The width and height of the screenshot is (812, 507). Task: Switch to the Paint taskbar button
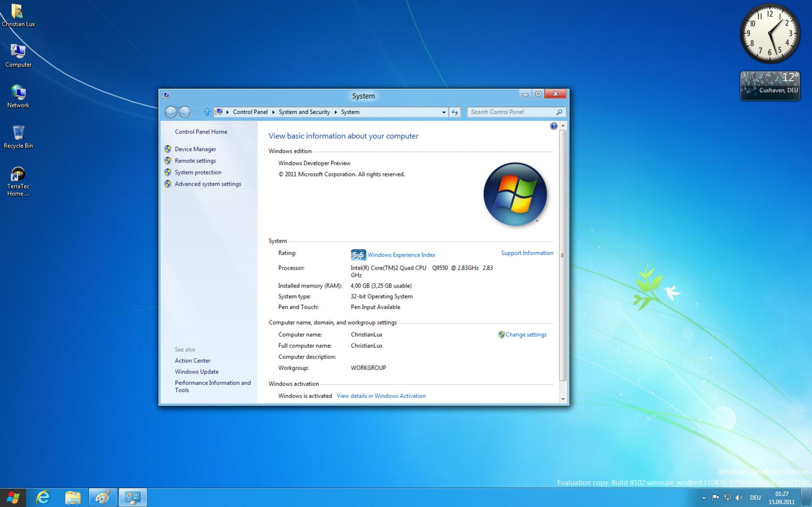[103, 497]
